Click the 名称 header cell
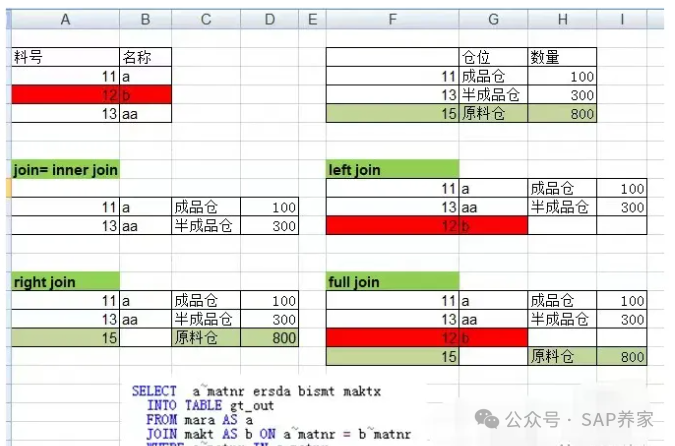Screen dimensions: 675x446 (x=146, y=57)
